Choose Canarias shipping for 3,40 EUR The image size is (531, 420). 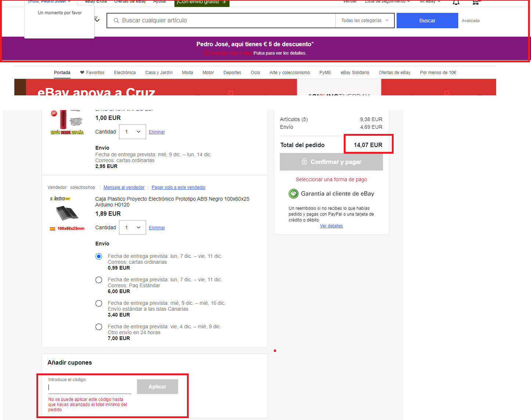[x=99, y=303]
